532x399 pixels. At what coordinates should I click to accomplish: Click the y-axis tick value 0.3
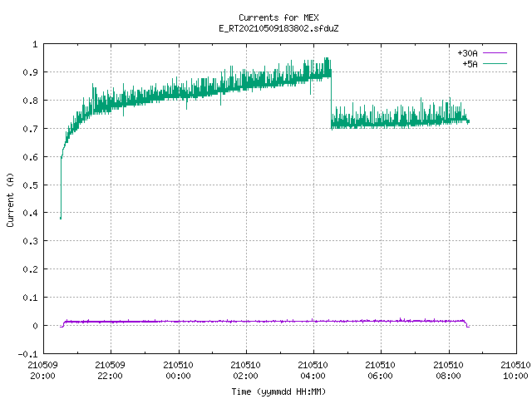[x=30, y=241]
